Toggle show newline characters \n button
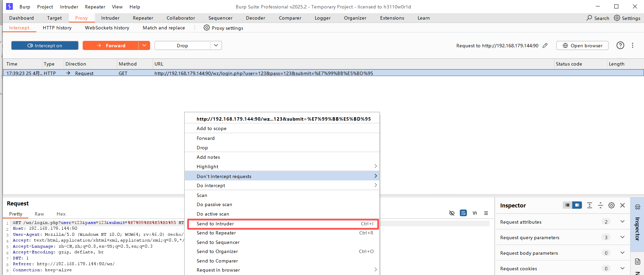 475,213
